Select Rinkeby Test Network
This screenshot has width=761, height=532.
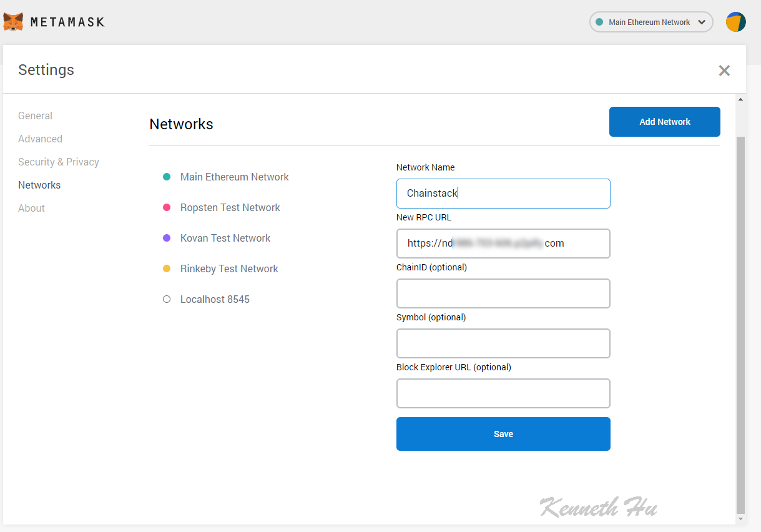tap(229, 268)
